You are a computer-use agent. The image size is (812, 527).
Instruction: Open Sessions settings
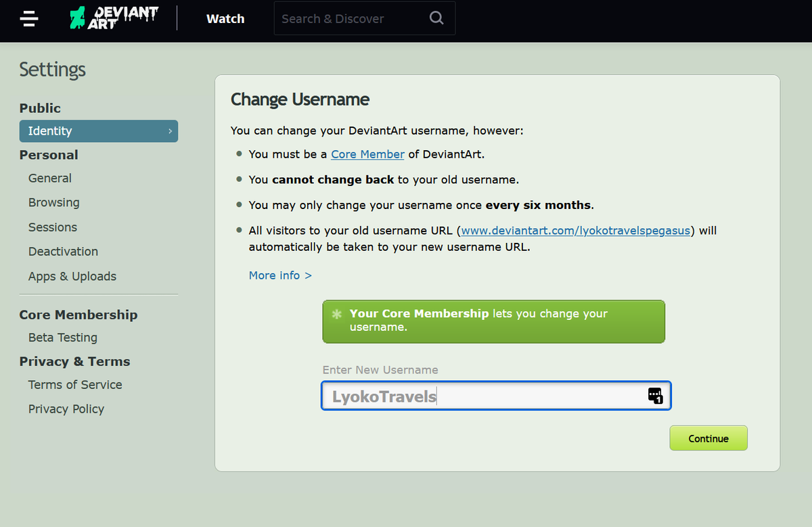(53, 227)
